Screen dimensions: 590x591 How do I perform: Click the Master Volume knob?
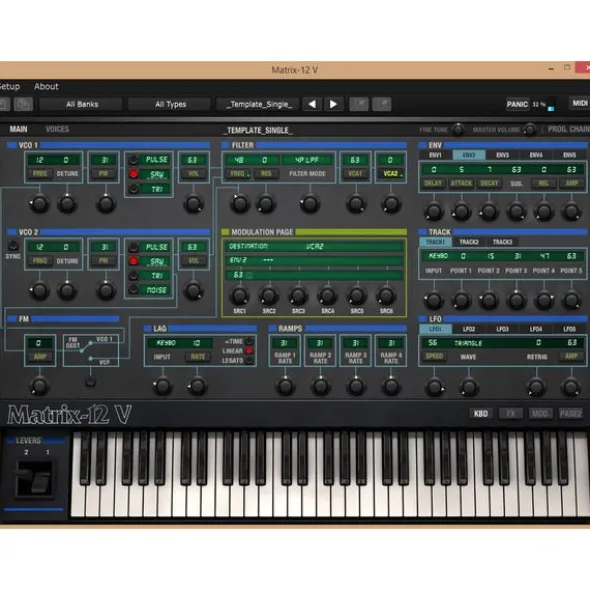[530, 129]
